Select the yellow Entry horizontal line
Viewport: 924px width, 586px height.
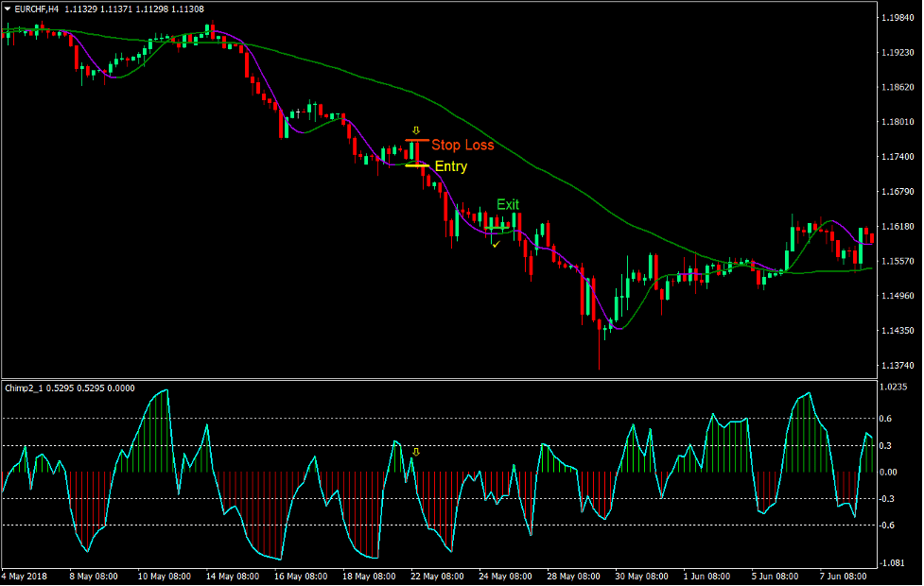click(416, 167)
